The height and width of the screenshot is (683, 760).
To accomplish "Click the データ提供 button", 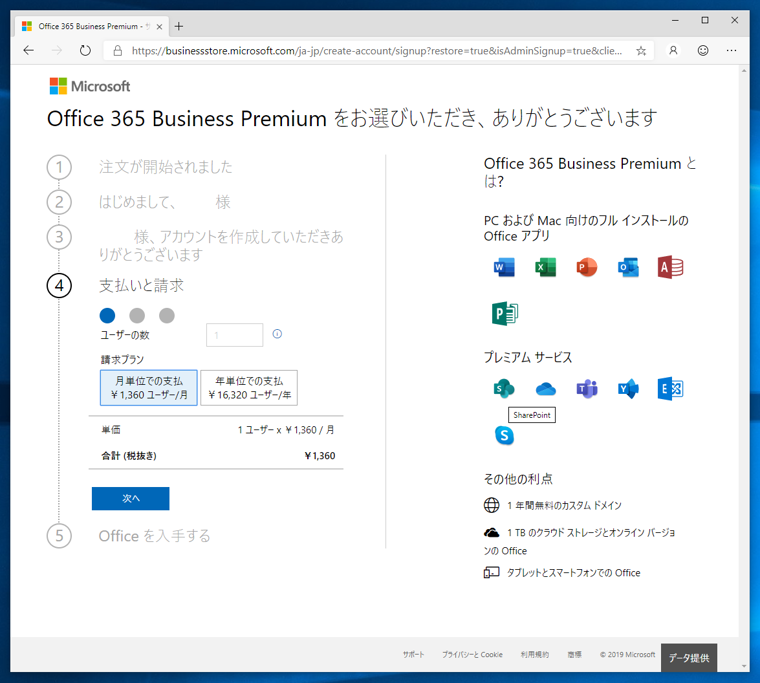I will click(689, 658).
